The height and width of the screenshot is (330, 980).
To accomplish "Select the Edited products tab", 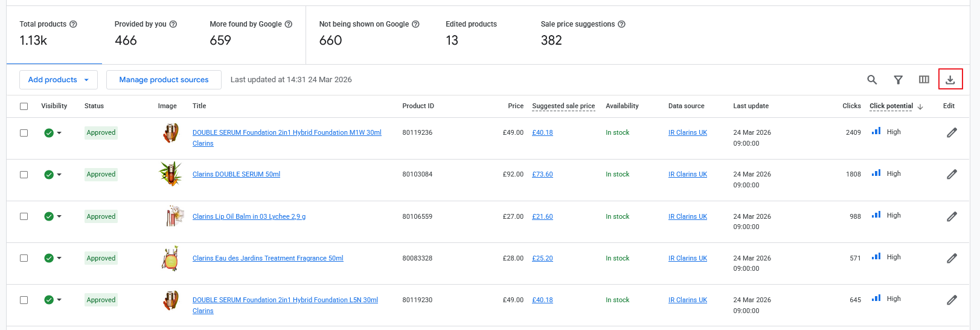I will (471, 33).
